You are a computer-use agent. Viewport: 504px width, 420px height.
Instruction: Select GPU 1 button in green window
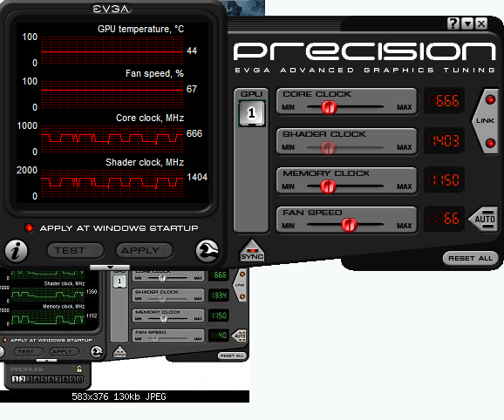pos(119,281)
